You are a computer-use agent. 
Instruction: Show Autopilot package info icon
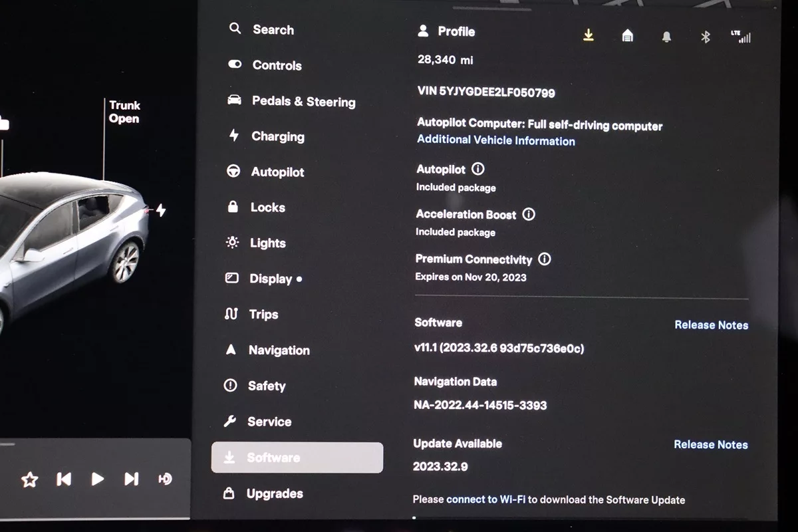[x=477, y=169]
